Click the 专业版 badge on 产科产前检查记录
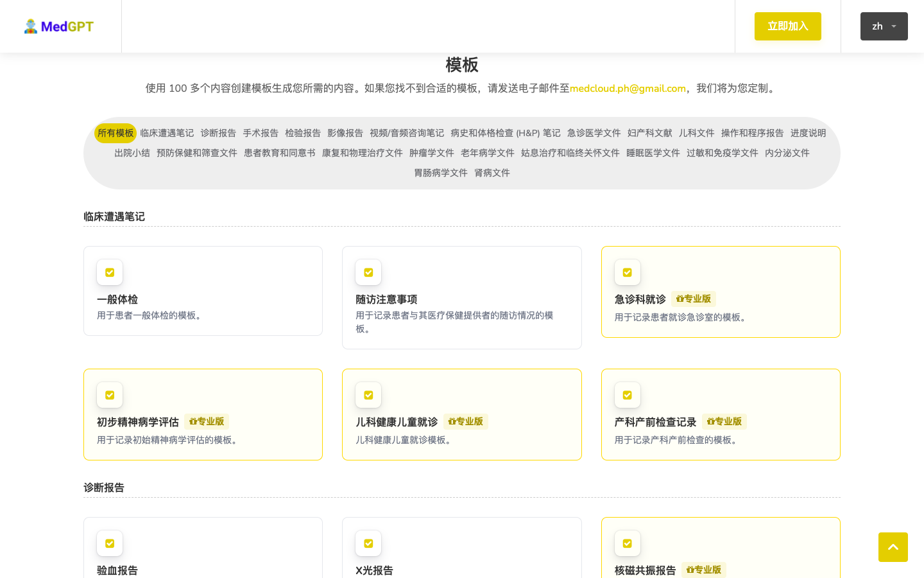 point(724,421)
